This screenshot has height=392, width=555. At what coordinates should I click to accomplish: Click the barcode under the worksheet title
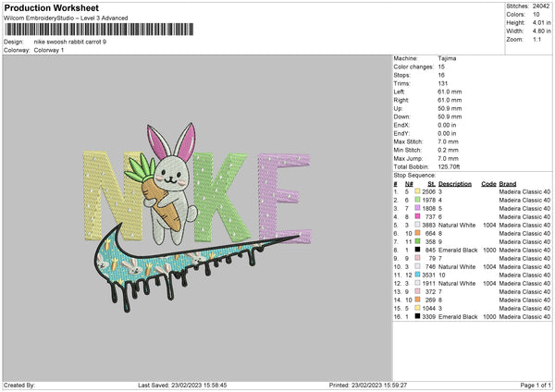click(100, 30)
